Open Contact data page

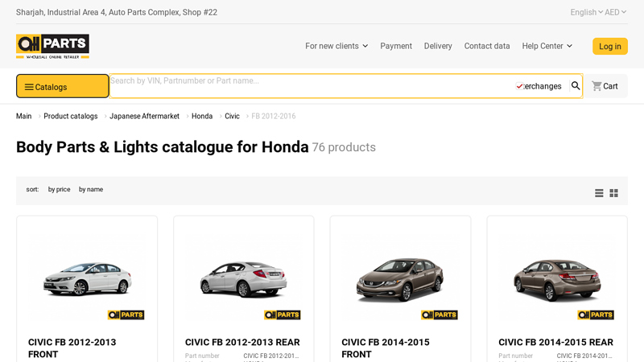pos(487,46)
